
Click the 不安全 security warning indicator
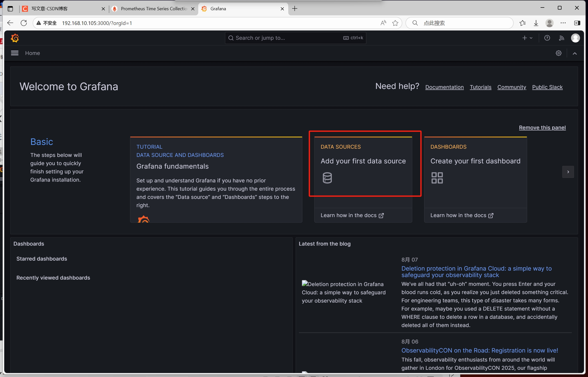47,23
